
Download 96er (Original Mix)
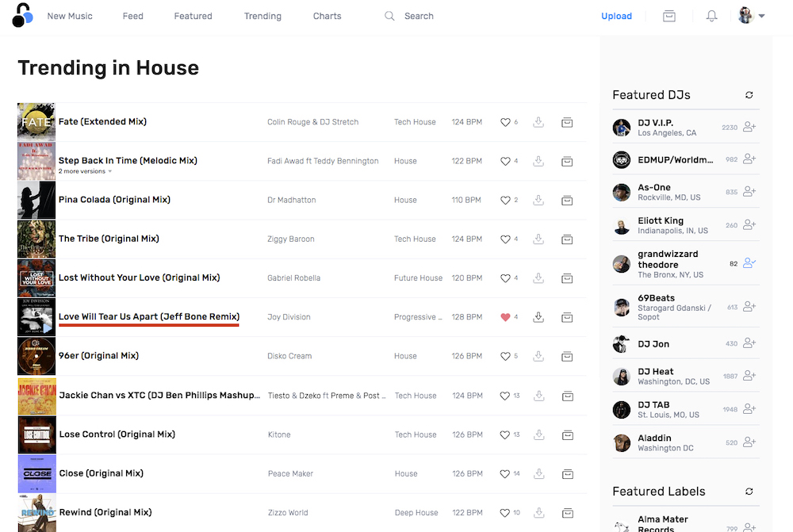[538, 356]
